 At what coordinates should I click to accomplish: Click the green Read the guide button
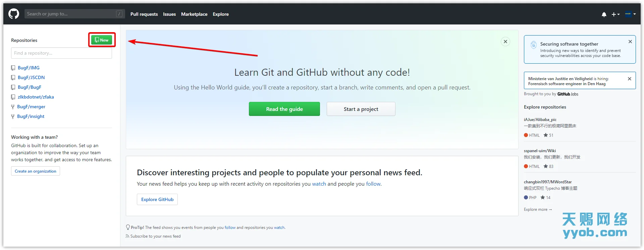pos(284,109)
